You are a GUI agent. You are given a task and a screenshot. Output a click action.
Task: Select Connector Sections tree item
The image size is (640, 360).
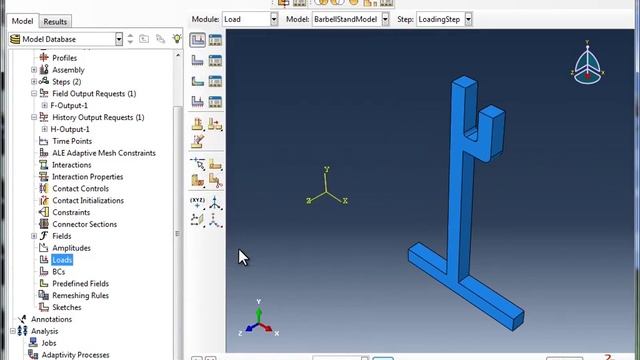tap(84, 224)
